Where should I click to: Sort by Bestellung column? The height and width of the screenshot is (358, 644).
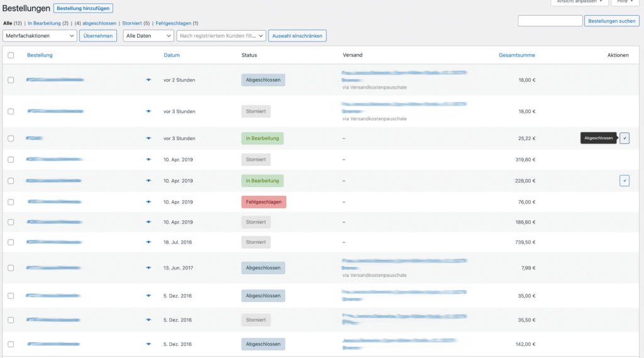click(40, 55)
